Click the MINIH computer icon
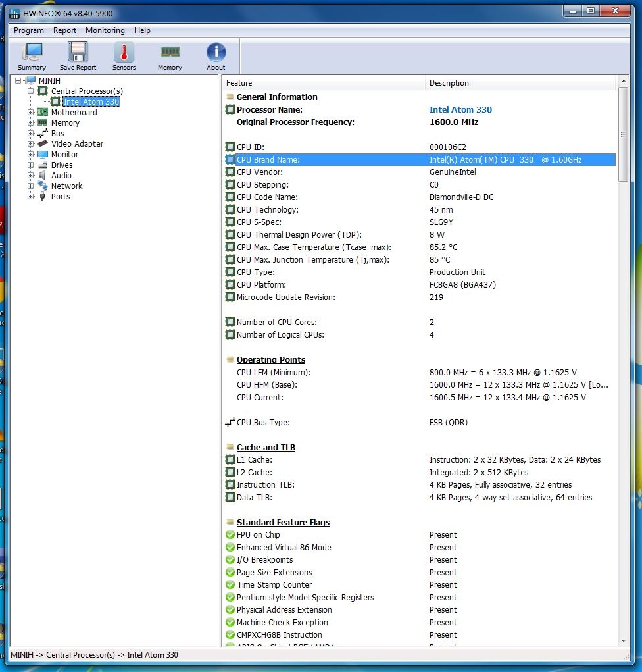The width and height of the screenshot is (642, 672). [30, 80]
